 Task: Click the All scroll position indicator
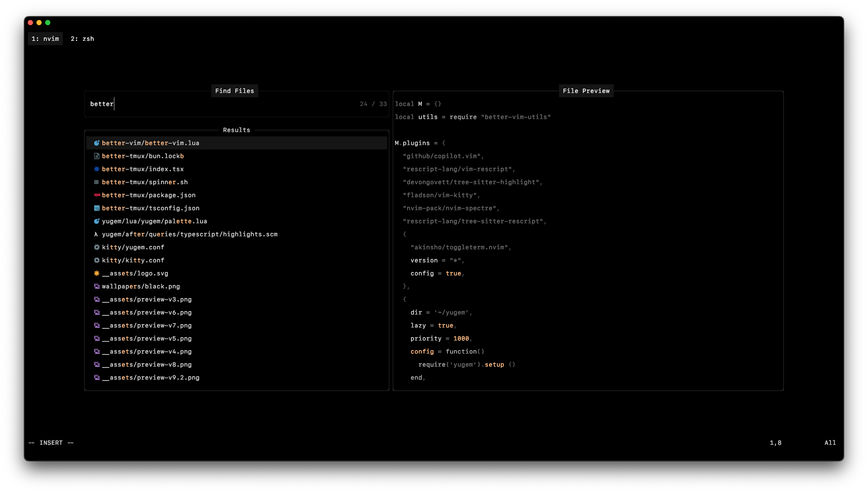[830, 443]
